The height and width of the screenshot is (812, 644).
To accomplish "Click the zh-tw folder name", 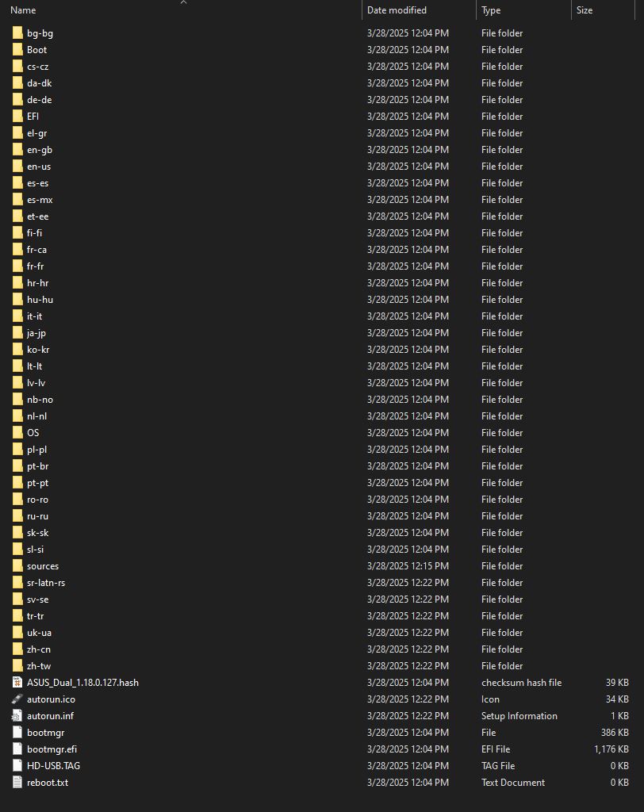I will point(39,666).
